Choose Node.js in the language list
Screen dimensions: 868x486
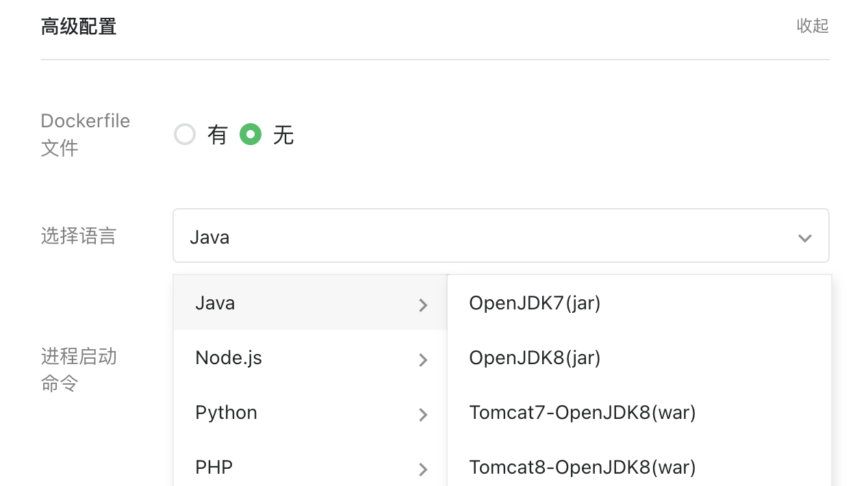229,358
